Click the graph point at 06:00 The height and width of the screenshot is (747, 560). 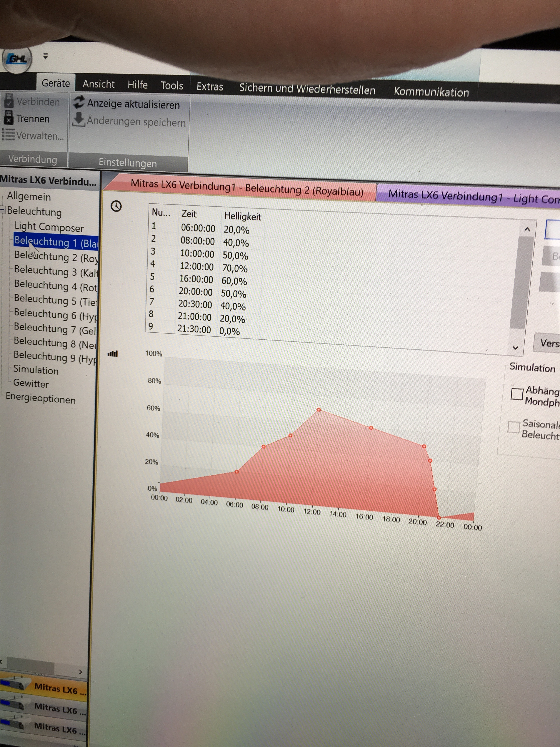[237, 472]
